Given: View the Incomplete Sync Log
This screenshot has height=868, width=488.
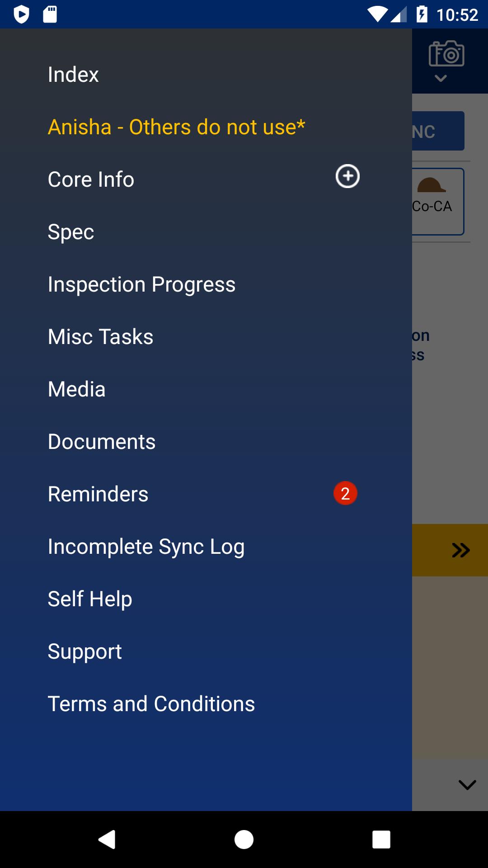Looking at the screenshot, I should coord(146,547).
